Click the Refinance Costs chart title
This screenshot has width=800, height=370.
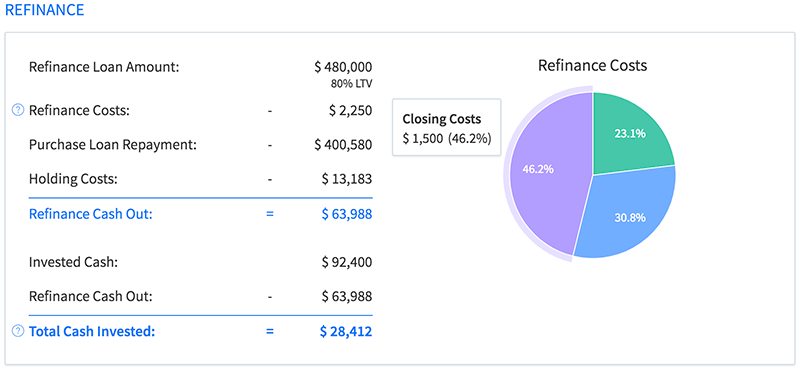tap(592, 65)
